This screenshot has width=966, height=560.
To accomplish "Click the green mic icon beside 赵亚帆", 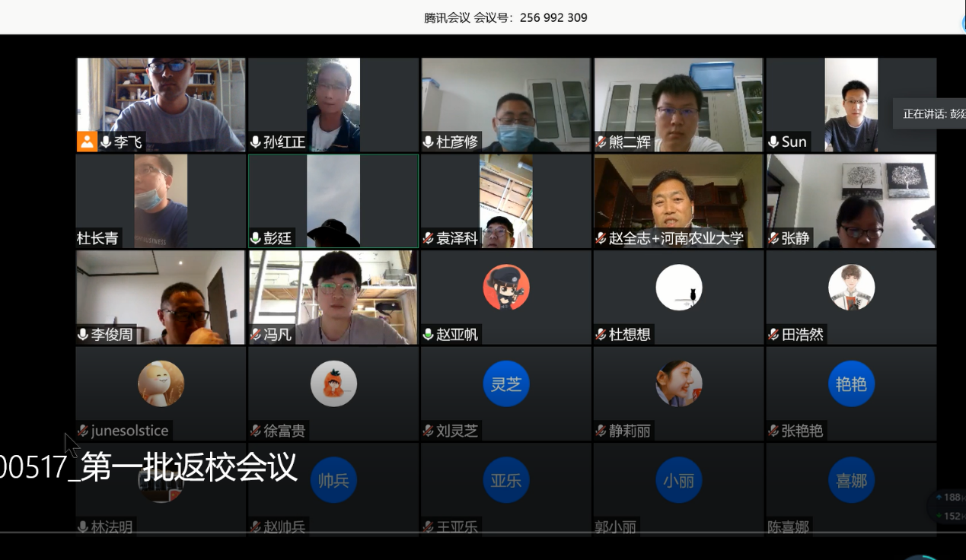I will tap(429, 334).
